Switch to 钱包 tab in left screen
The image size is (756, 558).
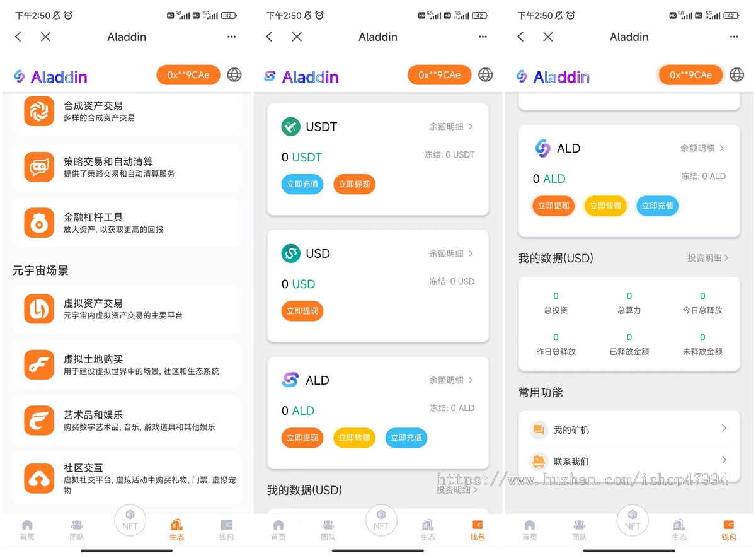click(226, 530)
